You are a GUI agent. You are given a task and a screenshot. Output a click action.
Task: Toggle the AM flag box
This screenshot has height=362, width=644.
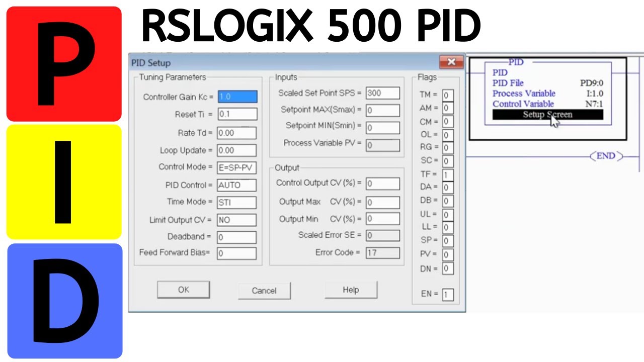tap(448, 108)
